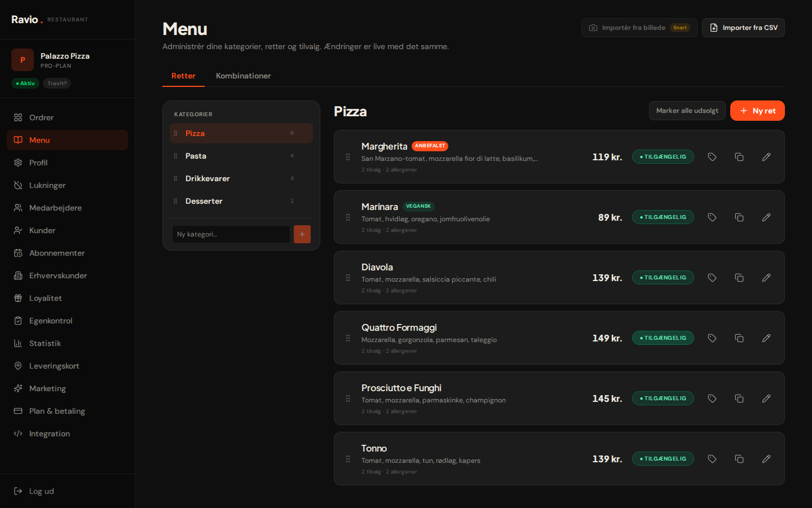Switch to the Kombinationer tab

click(x=243, y=76)
